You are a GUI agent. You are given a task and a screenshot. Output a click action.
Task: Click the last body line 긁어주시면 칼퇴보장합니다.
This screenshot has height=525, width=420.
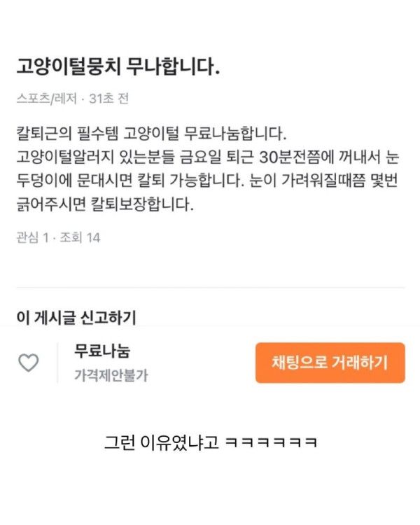pyautogui.click(x=105, y=204)
